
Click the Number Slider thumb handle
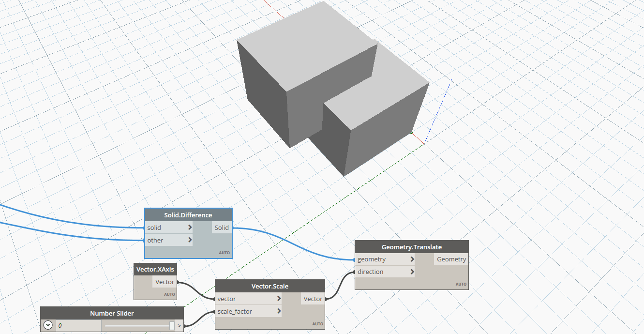click(172, 326)
